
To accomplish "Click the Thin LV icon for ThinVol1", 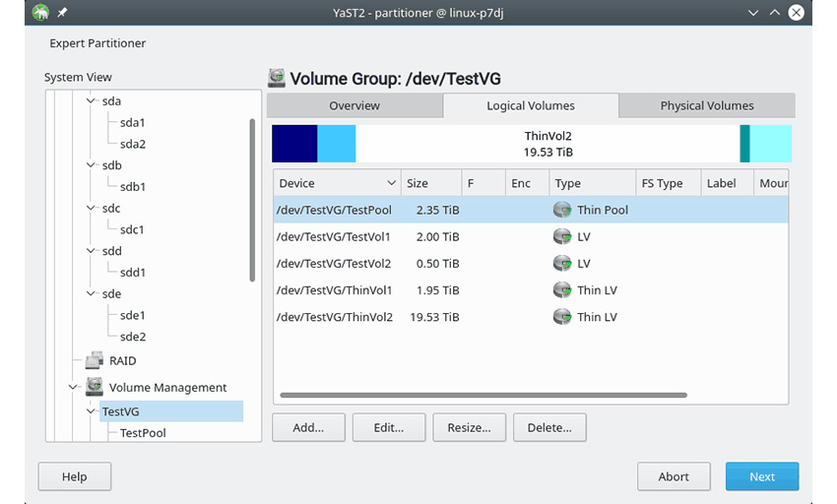I will pos(562,290).
